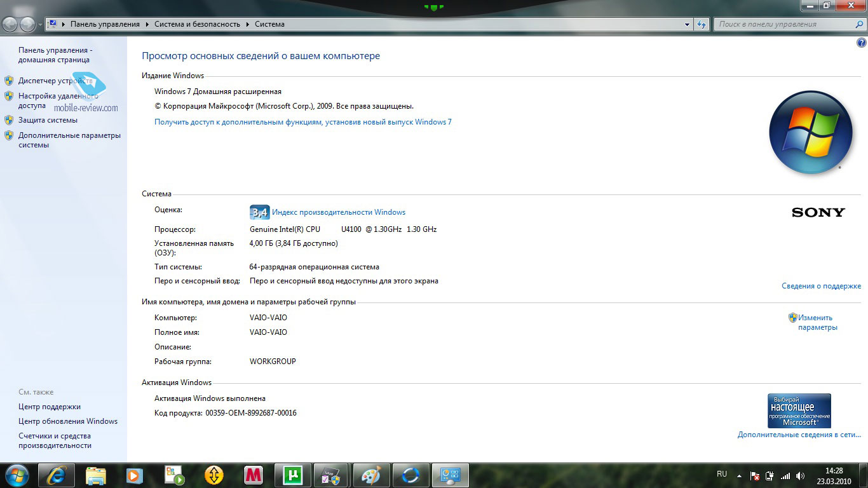This screenshot has height=488, width=868.
Task: Open the volume speaker tray icon
Action: [x=801, y=476]
